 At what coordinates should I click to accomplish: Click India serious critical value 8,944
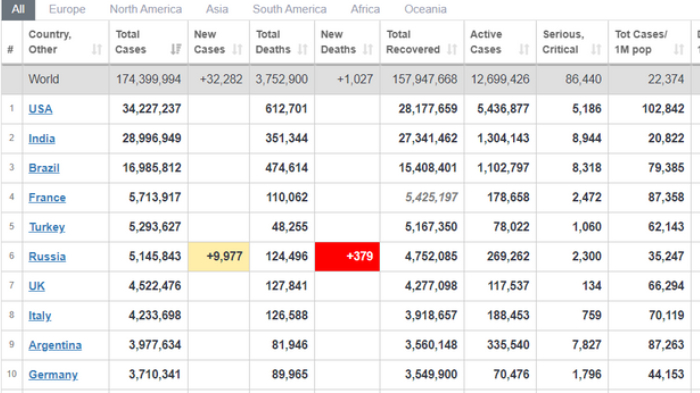coord(587,138)
